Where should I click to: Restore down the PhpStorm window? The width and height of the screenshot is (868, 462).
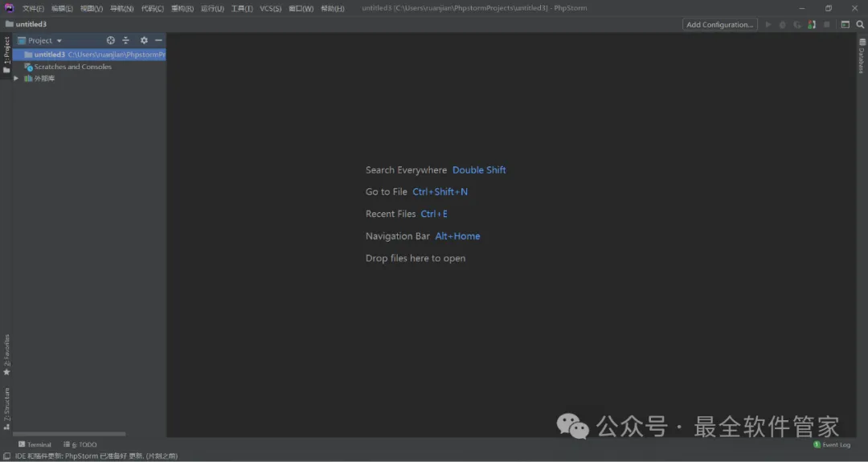tap(828, 8)
